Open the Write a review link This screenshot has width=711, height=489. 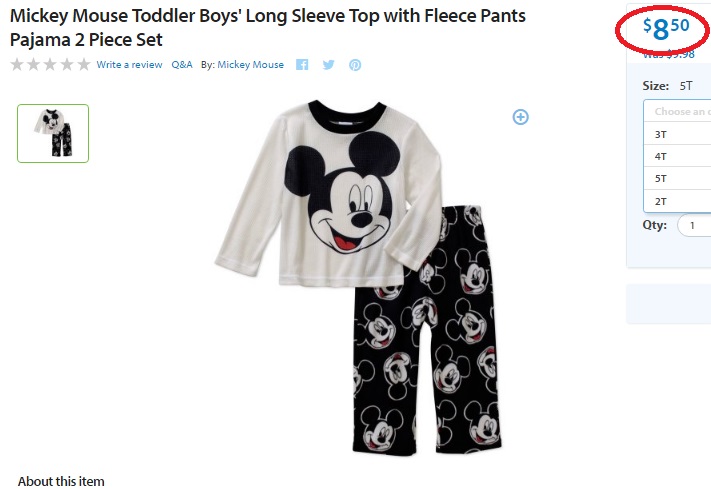129,65
